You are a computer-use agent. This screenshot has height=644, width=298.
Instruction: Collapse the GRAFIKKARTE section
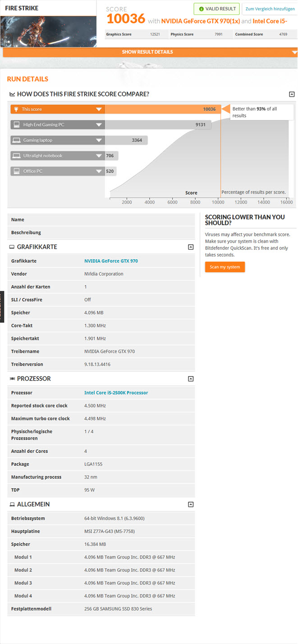pyautogui.click(x=191, y=247)
